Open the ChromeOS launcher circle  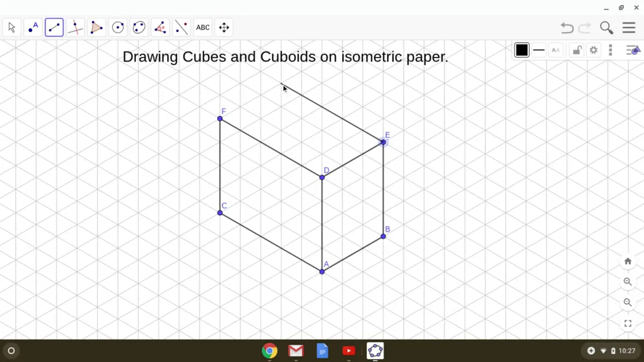[11, 351]
